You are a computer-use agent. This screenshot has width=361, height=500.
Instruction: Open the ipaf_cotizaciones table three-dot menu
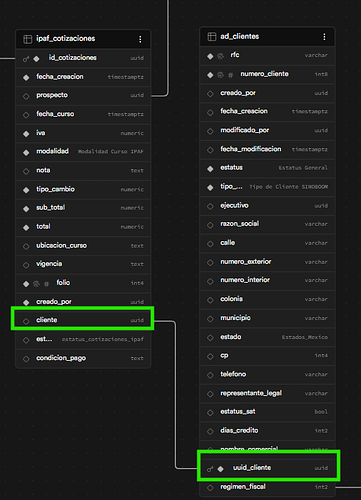(x=140, y=39)
